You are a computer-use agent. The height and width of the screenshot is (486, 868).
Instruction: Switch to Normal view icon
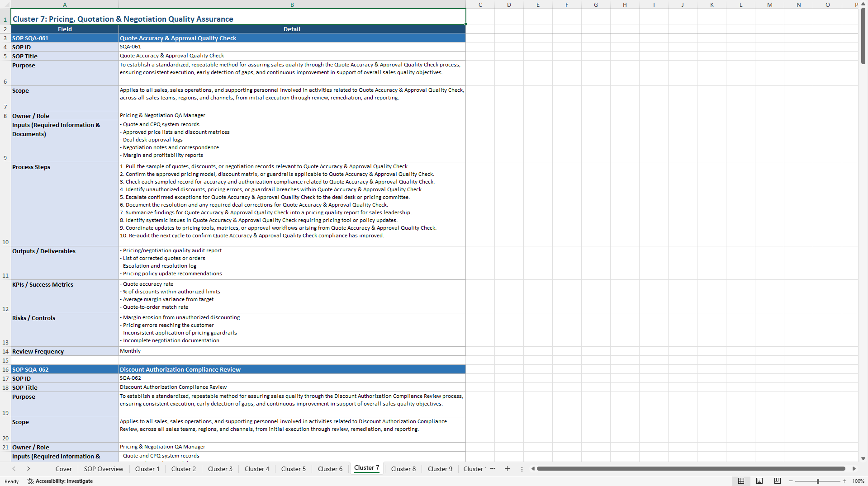[x=741, y=481]
